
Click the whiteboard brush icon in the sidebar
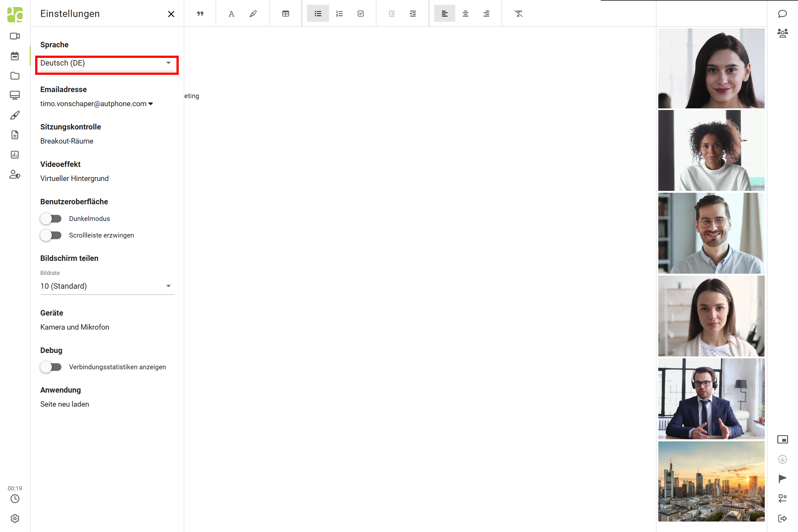[15, 115]
